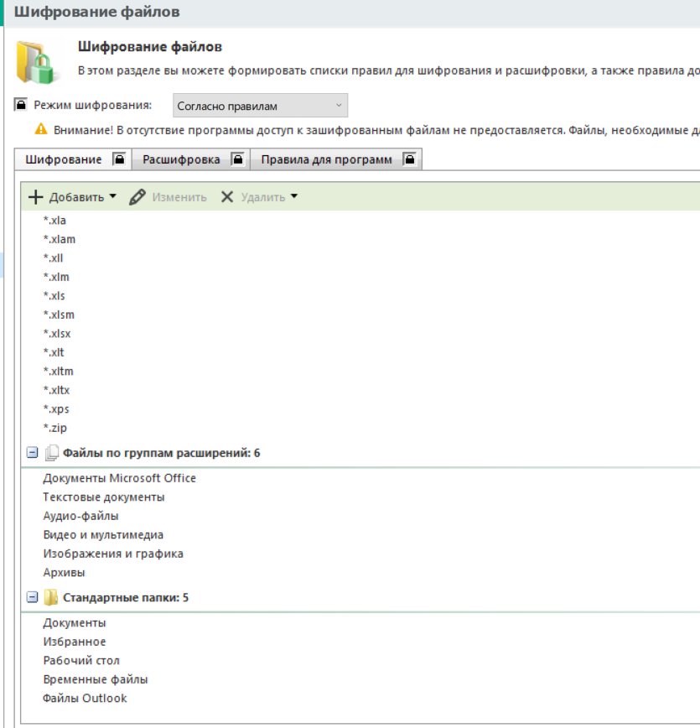Select the *.xls extension row
This screenshot has height=728, width=700.
360,296
